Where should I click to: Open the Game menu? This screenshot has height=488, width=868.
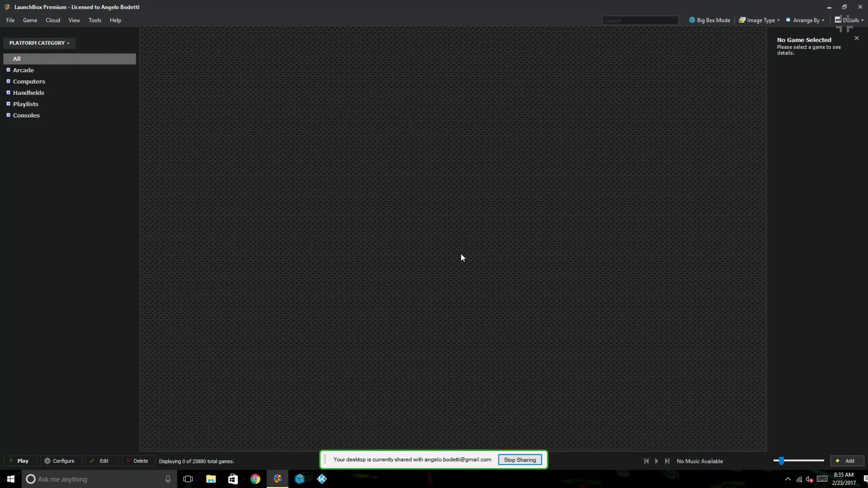(x=30, y=20)
